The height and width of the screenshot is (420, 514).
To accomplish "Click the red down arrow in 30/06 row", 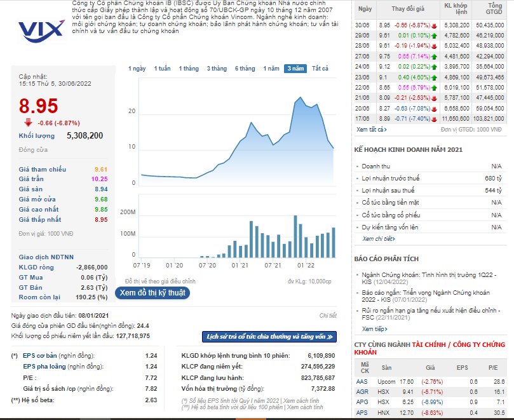I will [435, 25].
